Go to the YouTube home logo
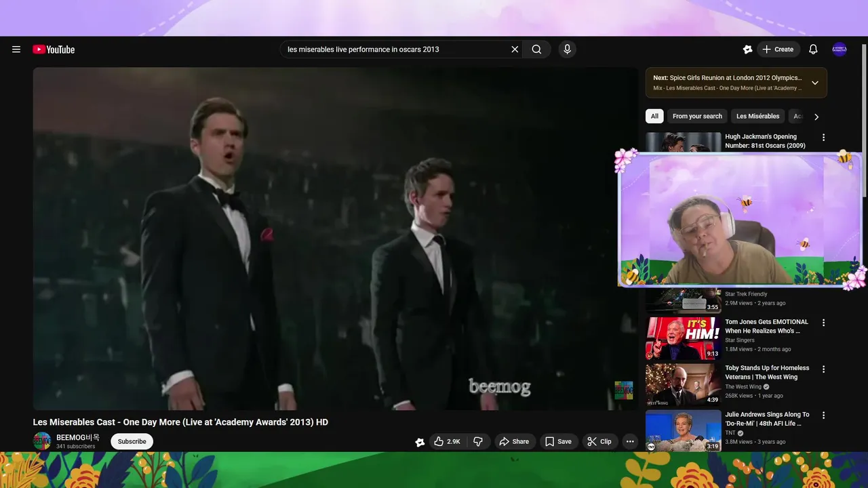868x488 pixels. [54, 49]
